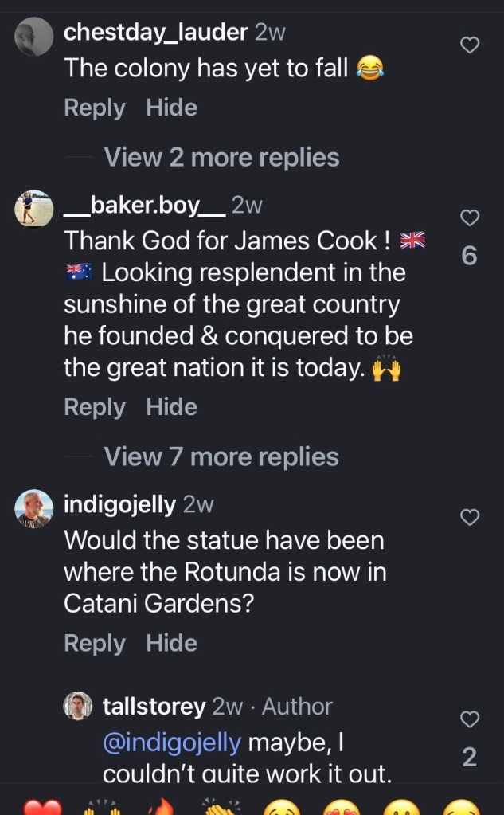Screen dimensions: 504x815
Task: Like indigojelly's Rotunda comment
Action: [471, 518]
